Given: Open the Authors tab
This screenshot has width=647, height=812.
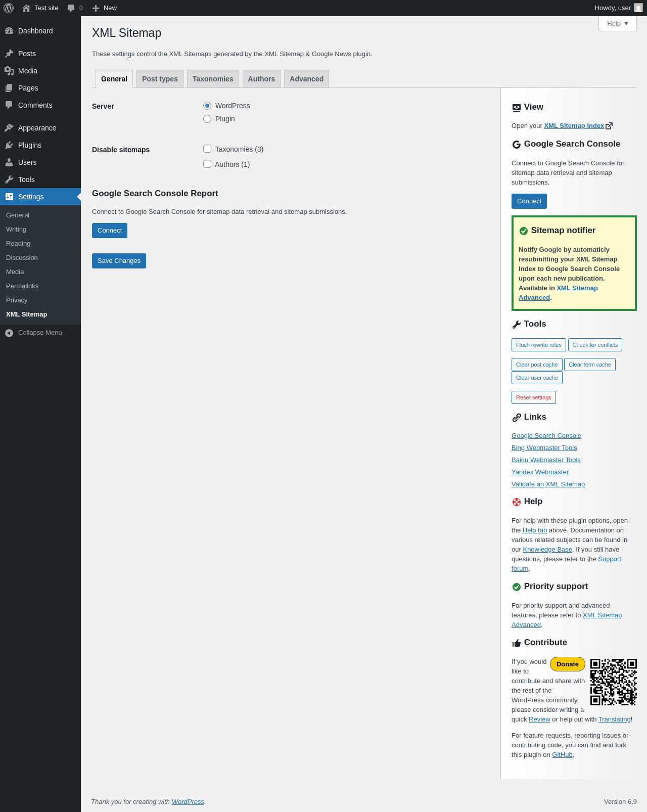Looking at the screenshot, I should coord(261,79).
